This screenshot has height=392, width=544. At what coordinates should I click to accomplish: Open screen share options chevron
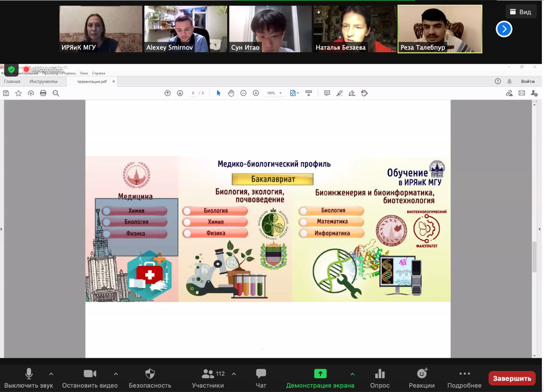[352, 374]
